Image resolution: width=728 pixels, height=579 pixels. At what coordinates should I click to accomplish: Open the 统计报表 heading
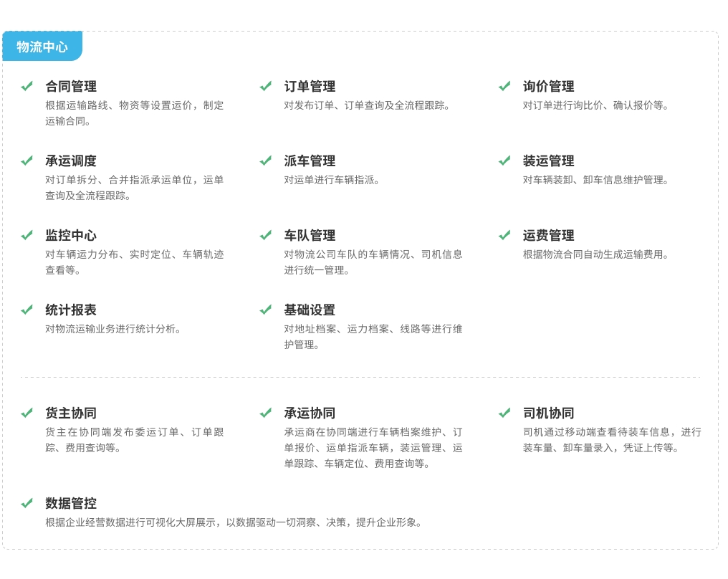pos(71,310)
